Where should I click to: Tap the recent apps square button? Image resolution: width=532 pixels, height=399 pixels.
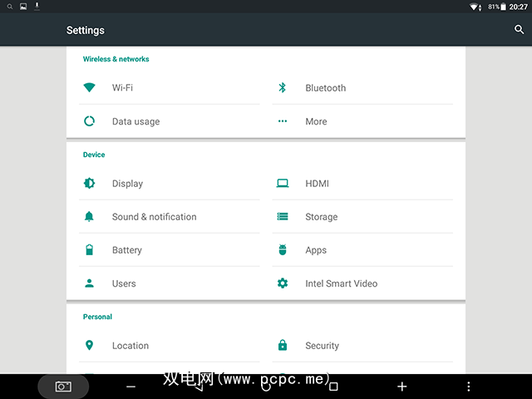334,387
